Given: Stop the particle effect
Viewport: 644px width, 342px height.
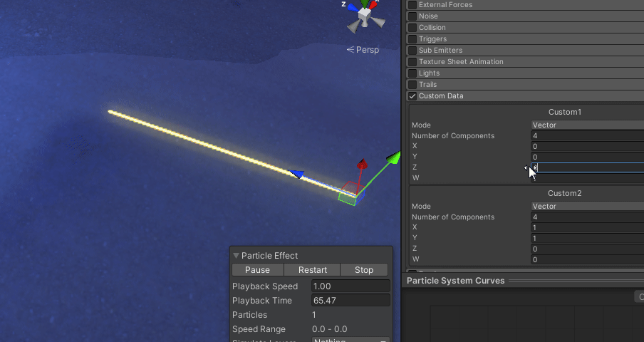Looking at the screenshot, I should click(363, 270).
